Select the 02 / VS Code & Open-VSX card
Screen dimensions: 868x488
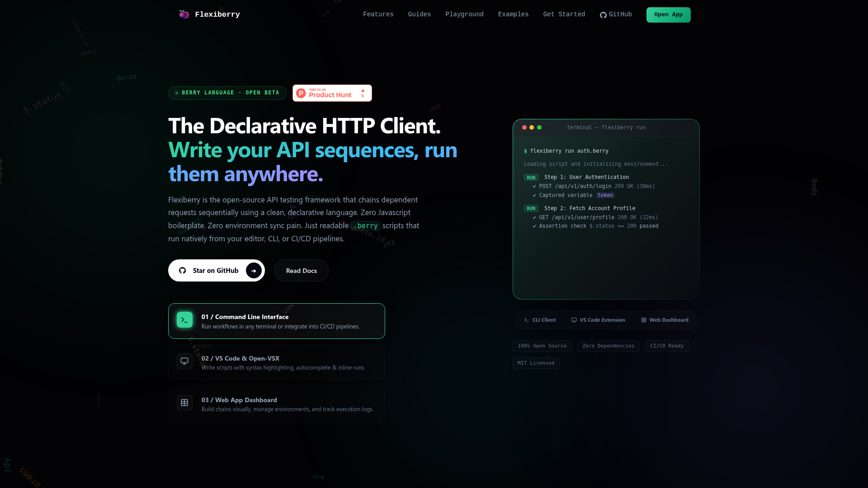(x=277, y=362)
